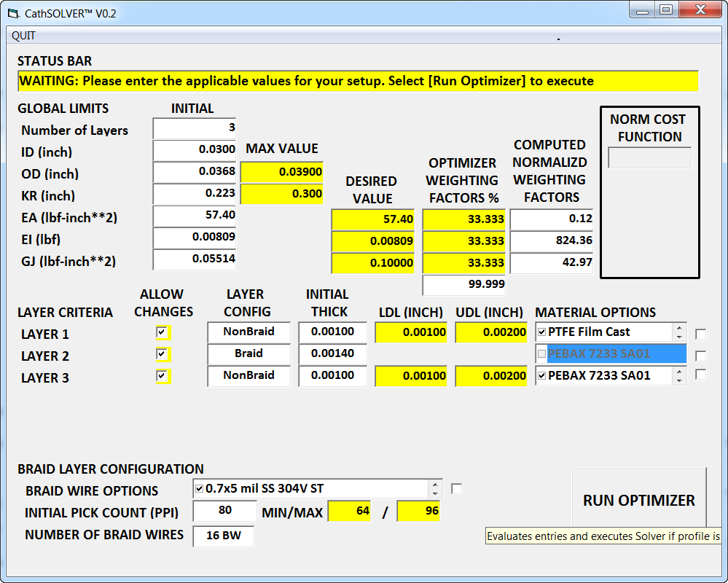
Task: Check the box right of Layer 3 material list
Action: [700, 375]
